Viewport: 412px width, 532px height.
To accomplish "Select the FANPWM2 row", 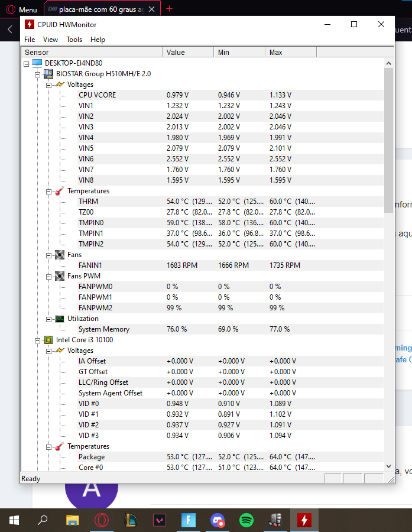I will click(231, 308).
